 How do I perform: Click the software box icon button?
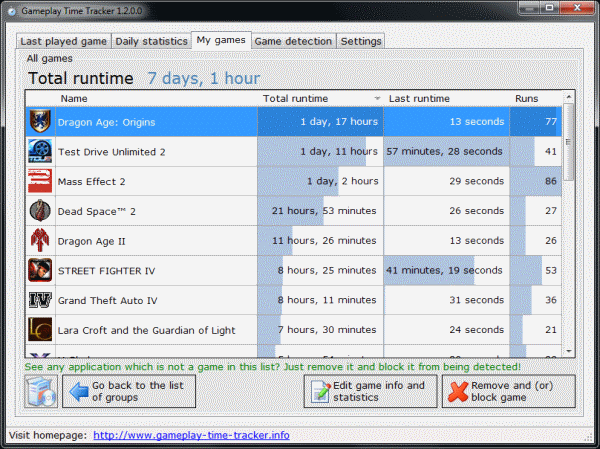pyautogui.click(x=41, y=391)
